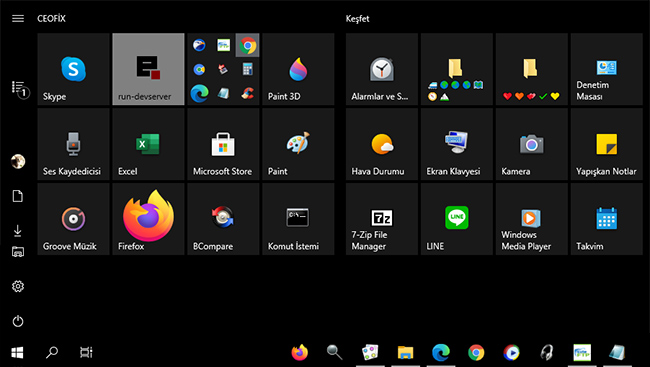Launch the run-devserver tile
The image size is (650, 367).
click(148, 69)
